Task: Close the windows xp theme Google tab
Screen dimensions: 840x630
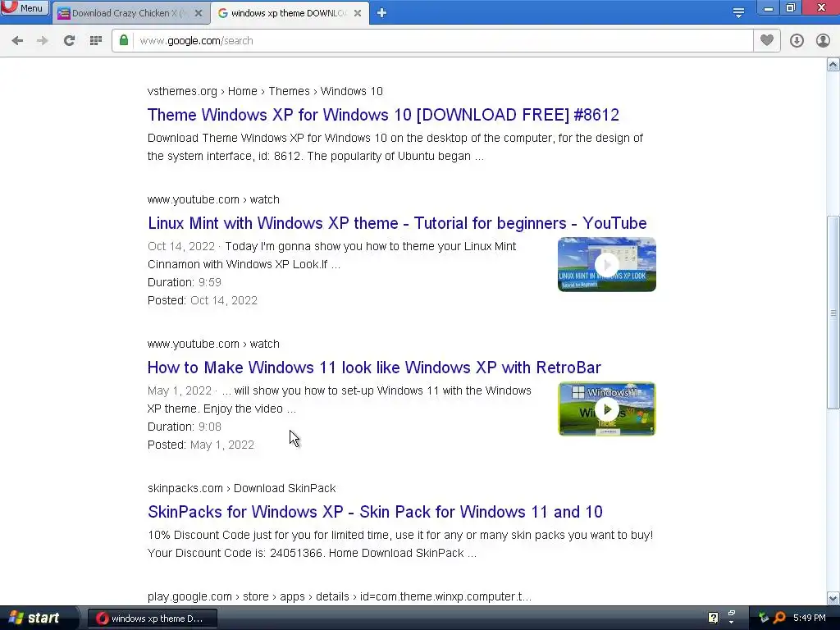Action: (358, 13)
